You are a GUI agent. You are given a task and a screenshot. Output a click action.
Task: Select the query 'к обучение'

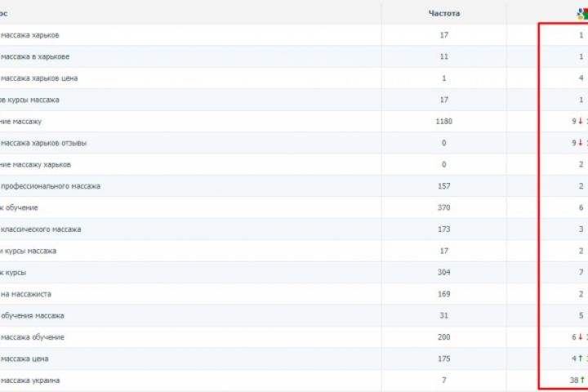click(x=19, y=207)
